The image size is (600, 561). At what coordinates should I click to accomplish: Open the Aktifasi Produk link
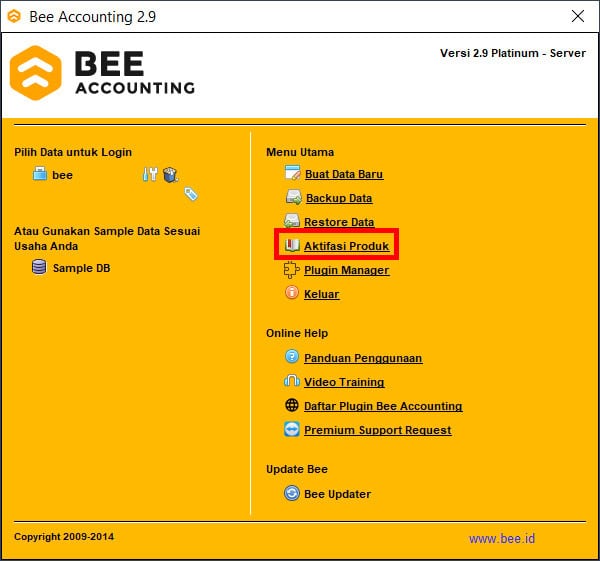click(x=346, y=246)
